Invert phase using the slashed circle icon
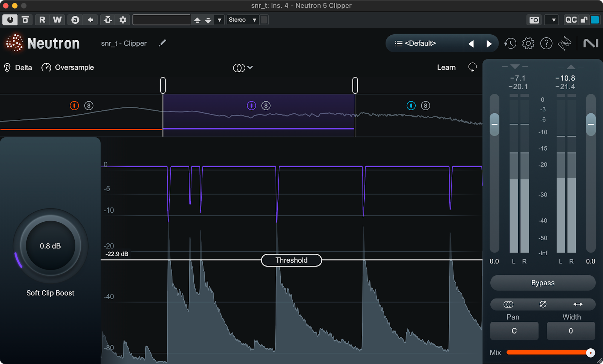This screenshot has height=364, width=603. click(543, 304)
